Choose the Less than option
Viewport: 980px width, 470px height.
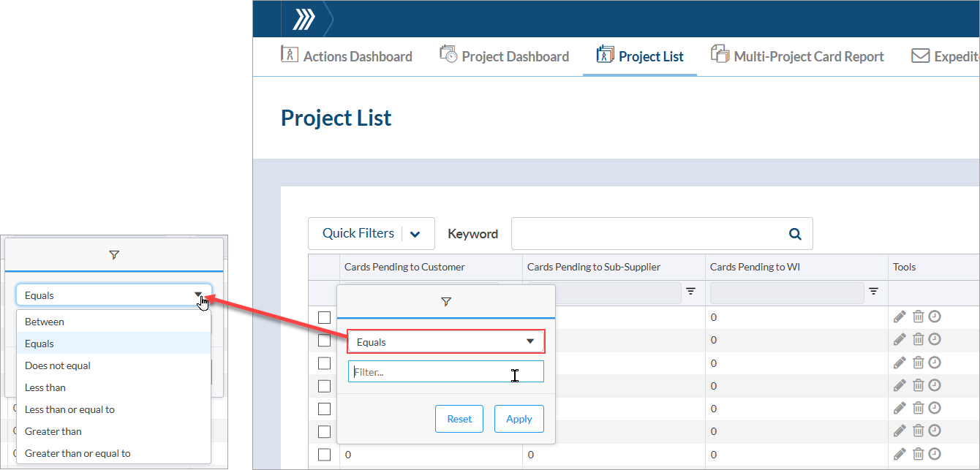click(x=113, y=387)
